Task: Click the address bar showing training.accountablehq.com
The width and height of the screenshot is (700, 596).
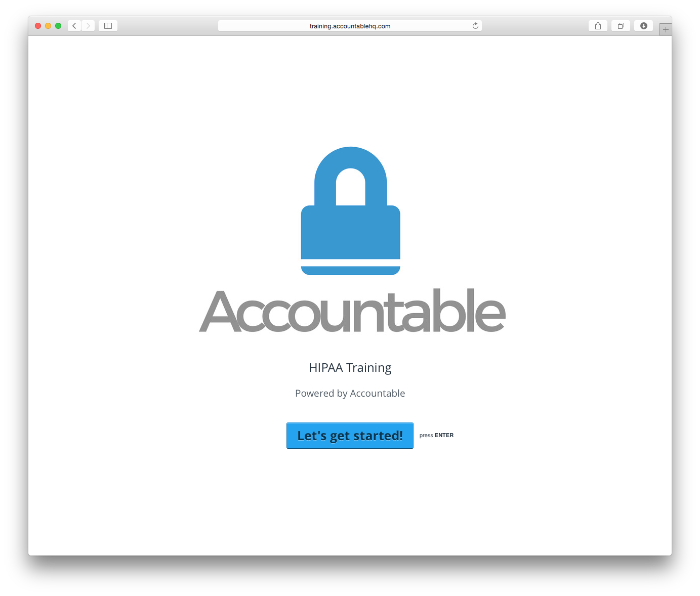Action: [x=350, y=26]
